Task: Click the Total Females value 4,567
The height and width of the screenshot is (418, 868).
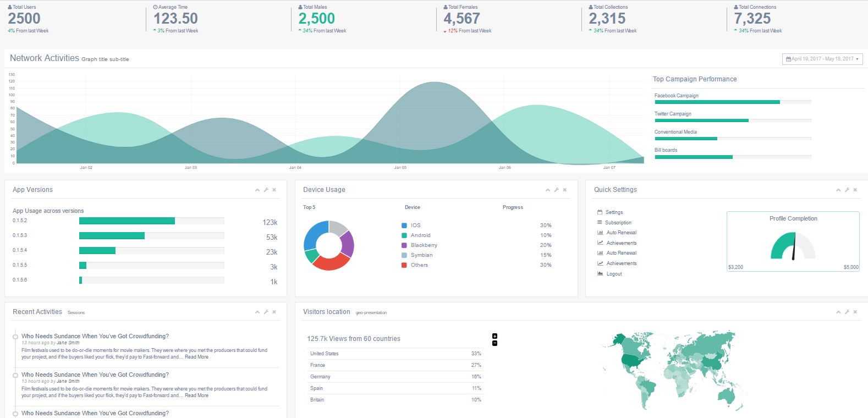Action: point(462,19)
